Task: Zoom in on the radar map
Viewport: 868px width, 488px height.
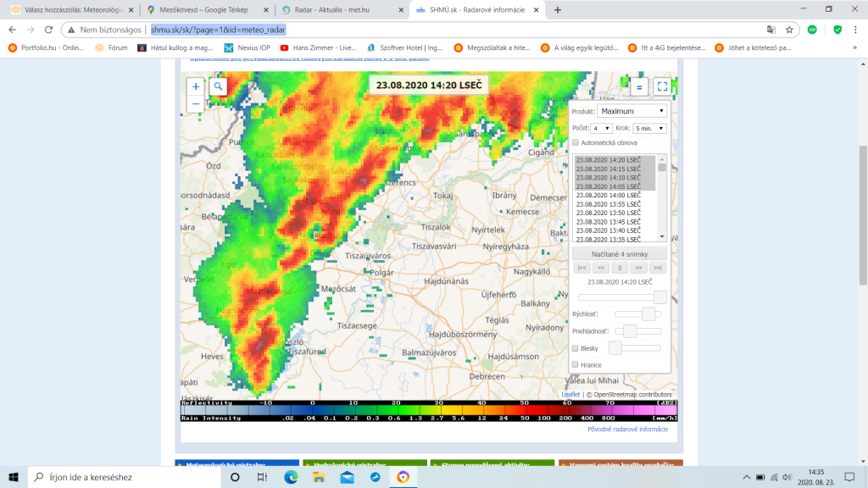Action: (196, 86)
